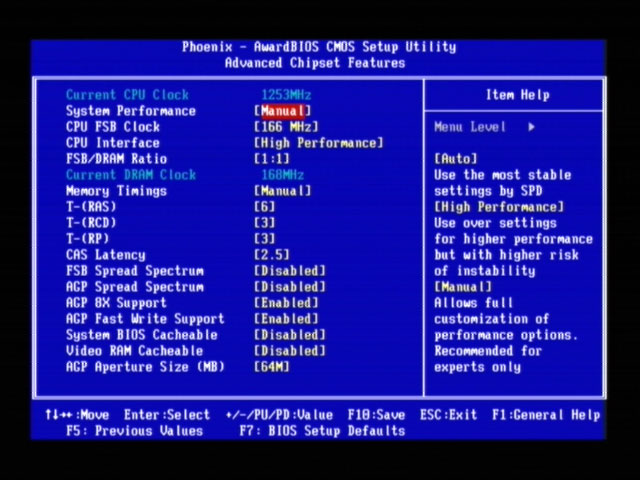Click the CAS Latency label
Image resolution: width=640 pixels, height=480 pixels.
click(x=105, y=255)
